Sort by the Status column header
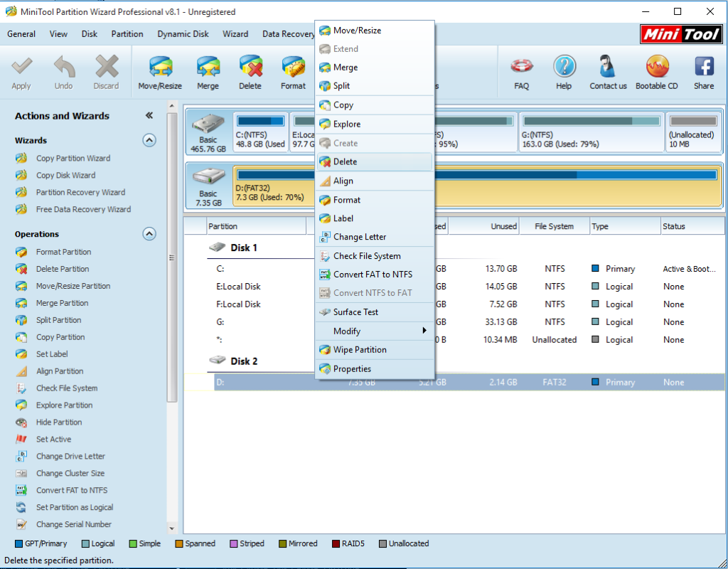728x569 pixels. [x=692, y=226]
